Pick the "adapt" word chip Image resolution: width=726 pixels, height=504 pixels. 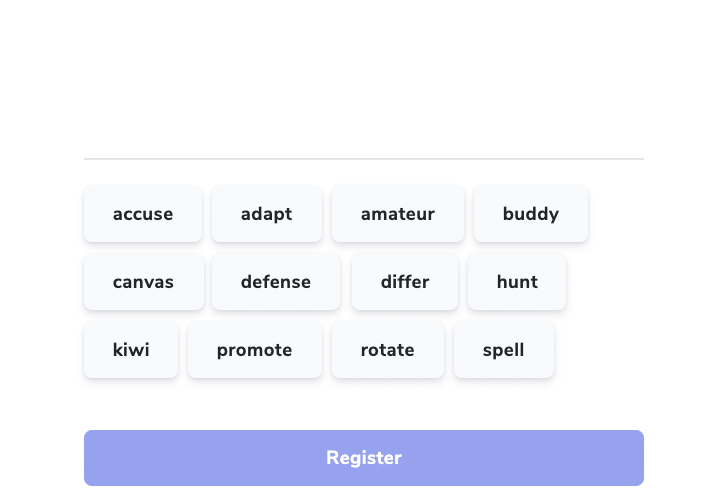267,214
